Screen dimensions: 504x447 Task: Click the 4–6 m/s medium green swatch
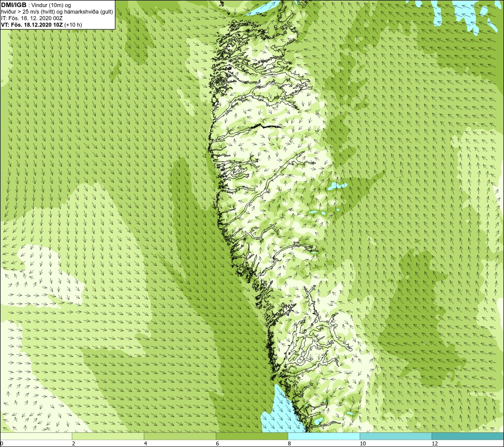180,436
